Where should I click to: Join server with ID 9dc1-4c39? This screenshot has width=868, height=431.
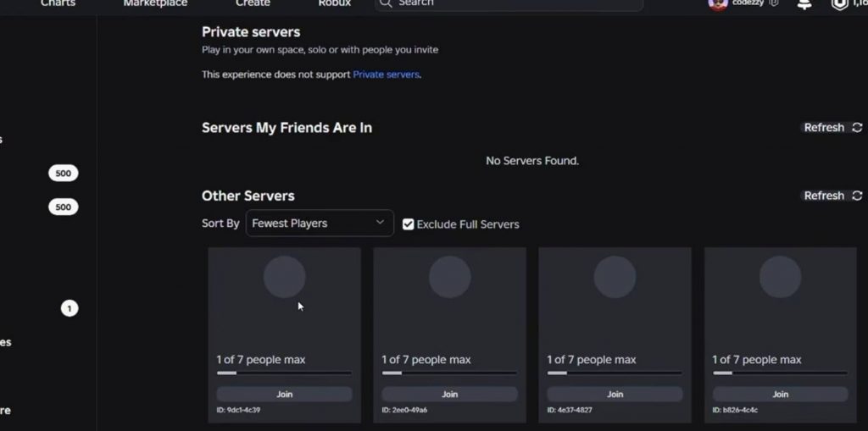285,394
